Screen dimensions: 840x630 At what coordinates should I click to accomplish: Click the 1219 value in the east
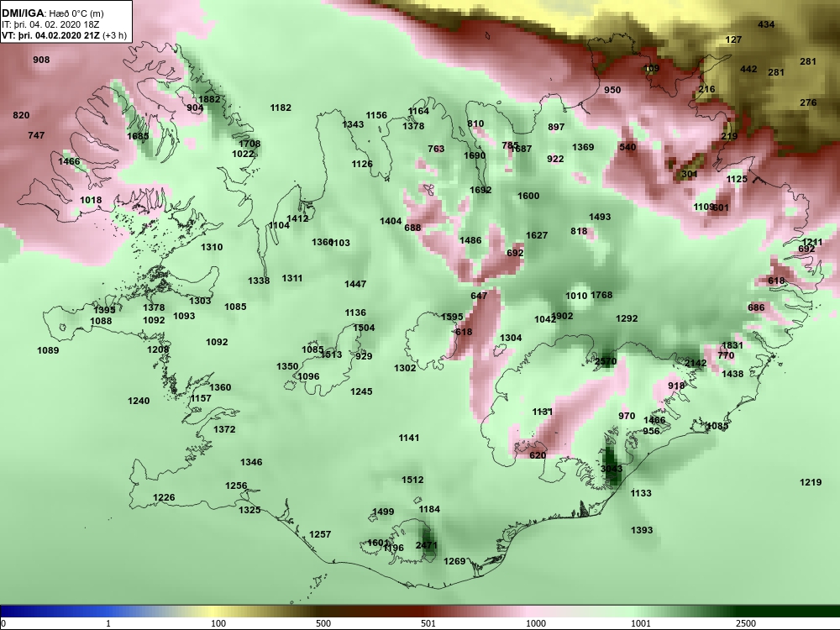(811, 482)
